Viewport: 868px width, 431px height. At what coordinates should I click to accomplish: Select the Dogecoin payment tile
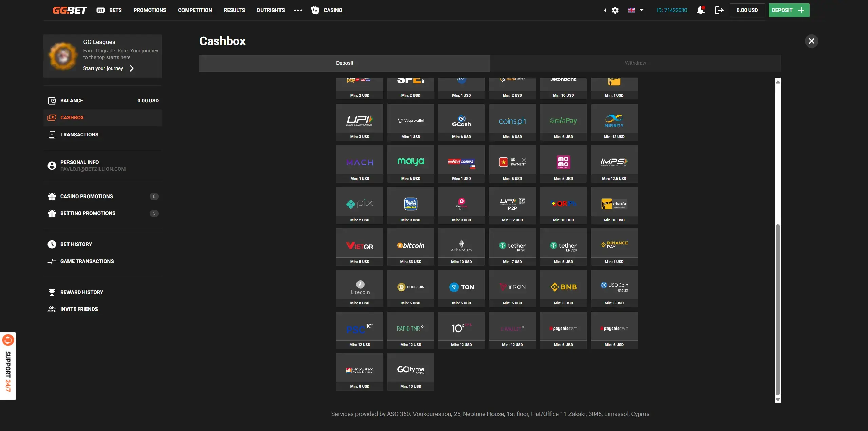tap(410, 288)
